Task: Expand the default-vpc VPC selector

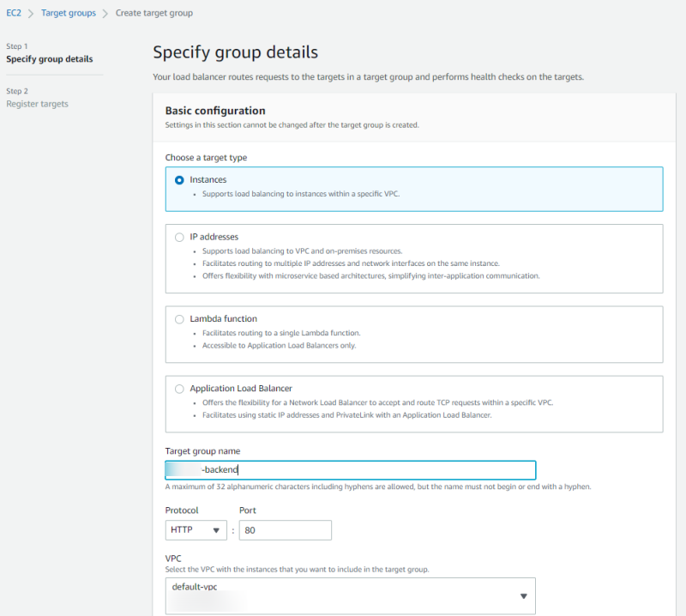Action: 350,595
